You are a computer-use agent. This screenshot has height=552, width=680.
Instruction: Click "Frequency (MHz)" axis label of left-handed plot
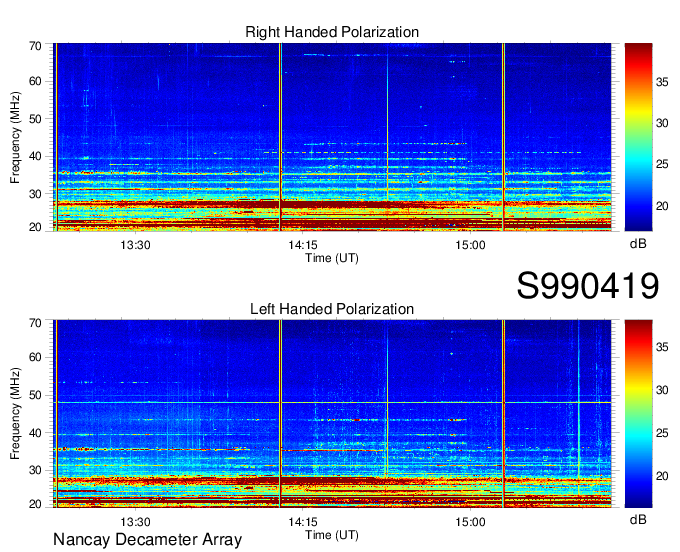click(x=15, y=414)
